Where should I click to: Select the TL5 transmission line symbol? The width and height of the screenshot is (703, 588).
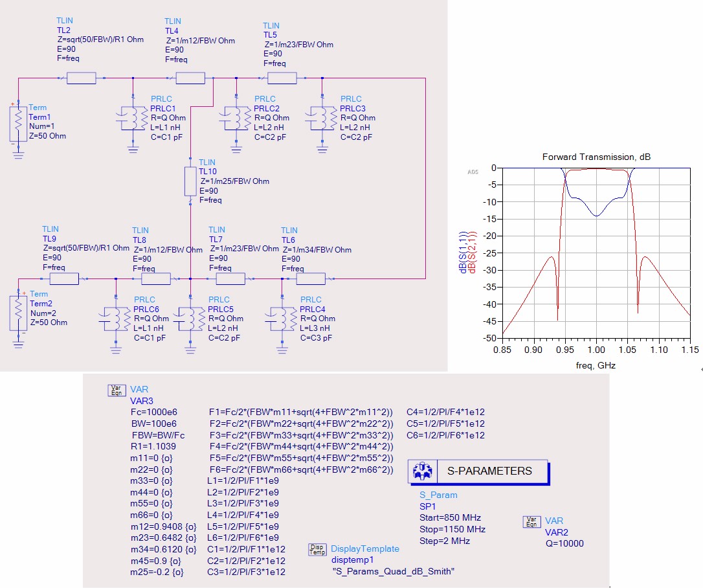[x=282, y=78]
